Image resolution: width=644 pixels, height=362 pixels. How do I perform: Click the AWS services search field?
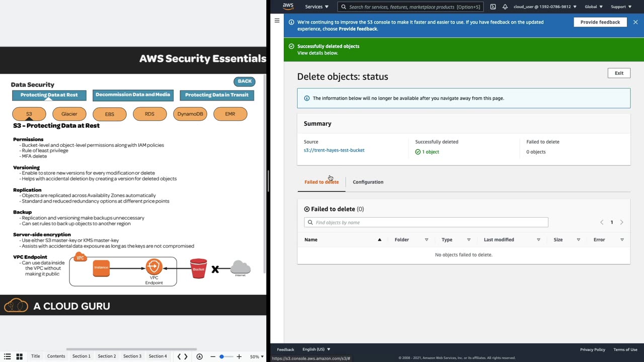coord(411,7)
